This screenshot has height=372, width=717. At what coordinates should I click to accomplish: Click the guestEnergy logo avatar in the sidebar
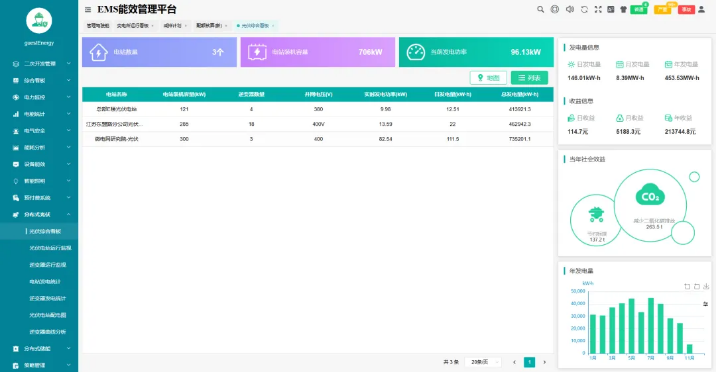[x=39, y=21]
